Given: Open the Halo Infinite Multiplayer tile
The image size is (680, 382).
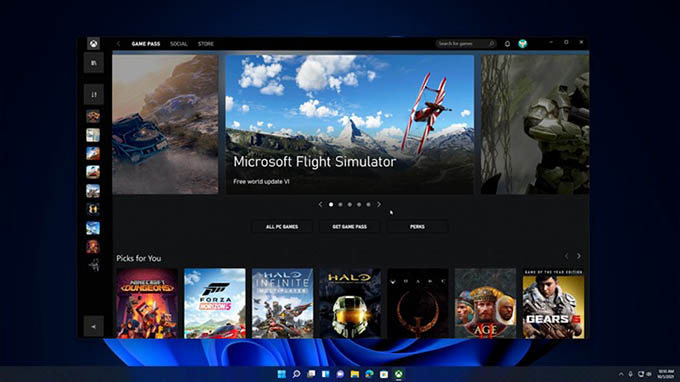Looking at the screenshot, I should (x=282, y=303).
